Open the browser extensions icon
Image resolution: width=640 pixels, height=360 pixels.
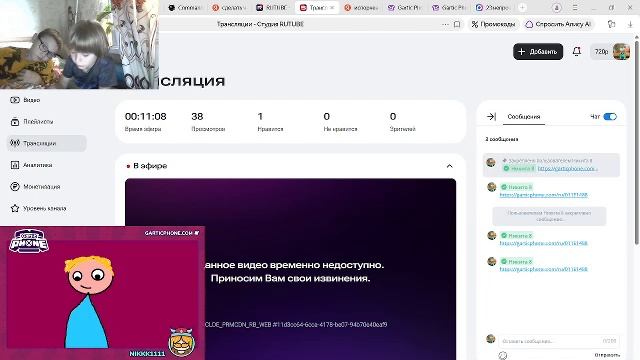point(611,24)
